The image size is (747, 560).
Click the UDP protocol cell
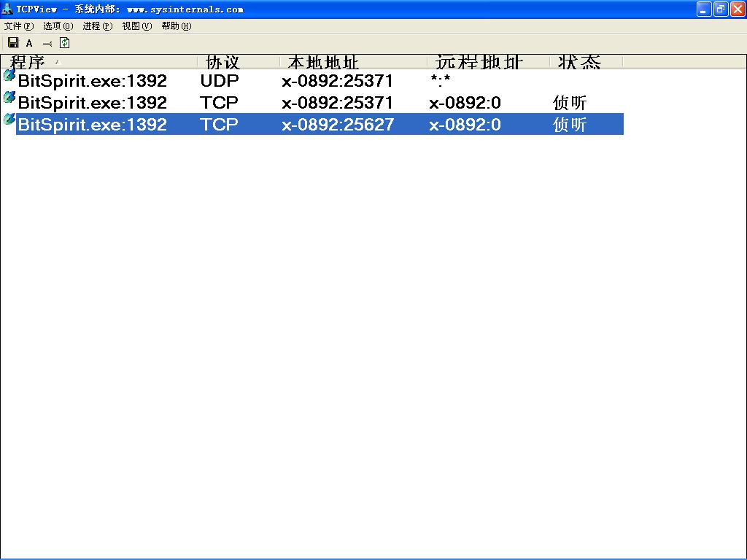tap(220, 81)
